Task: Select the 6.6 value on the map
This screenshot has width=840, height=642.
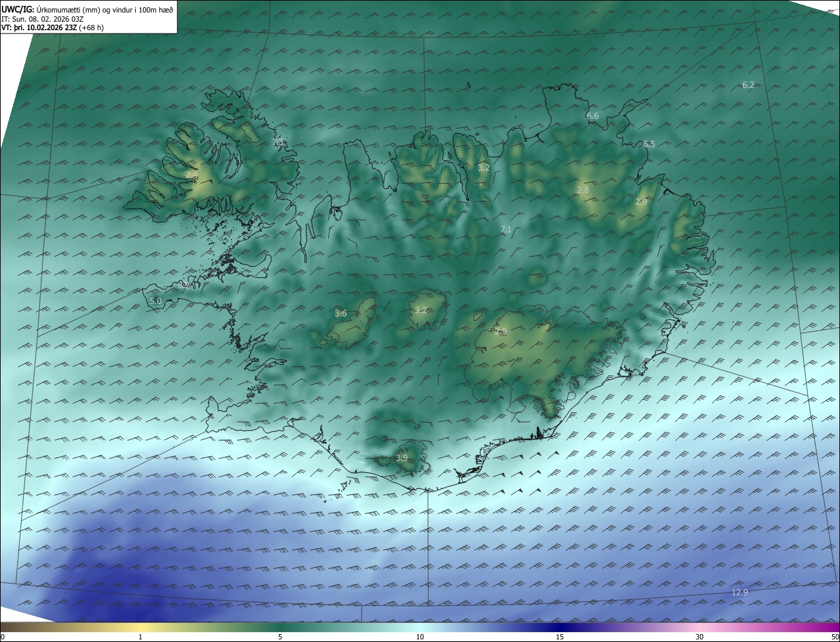Action: tap(593, 116)
